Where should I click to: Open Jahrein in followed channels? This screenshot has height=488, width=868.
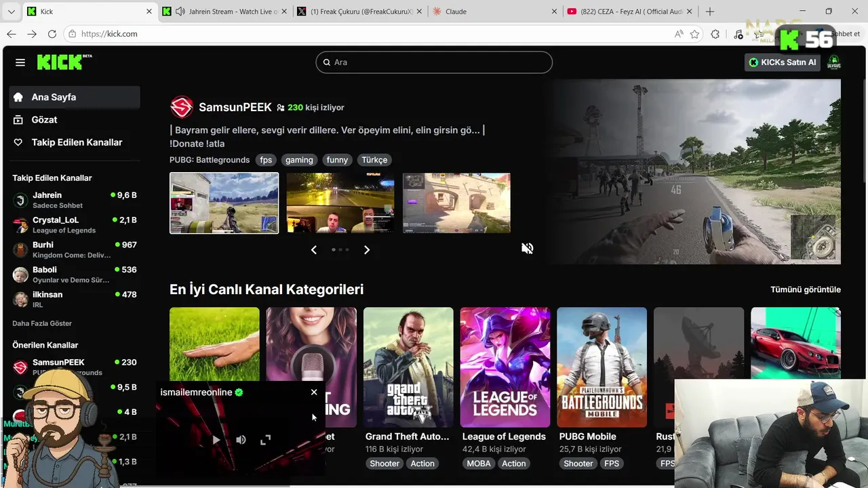pyautogui.click(x=75, y=200)
